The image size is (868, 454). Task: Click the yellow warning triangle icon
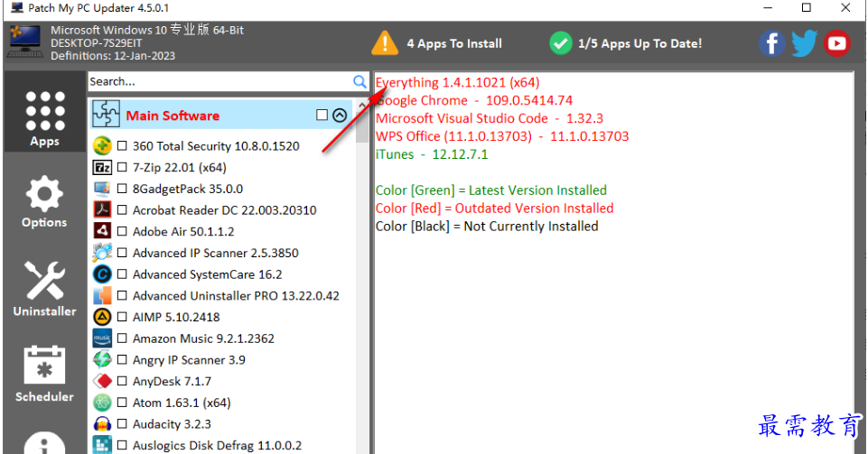(x=385, y=43)
